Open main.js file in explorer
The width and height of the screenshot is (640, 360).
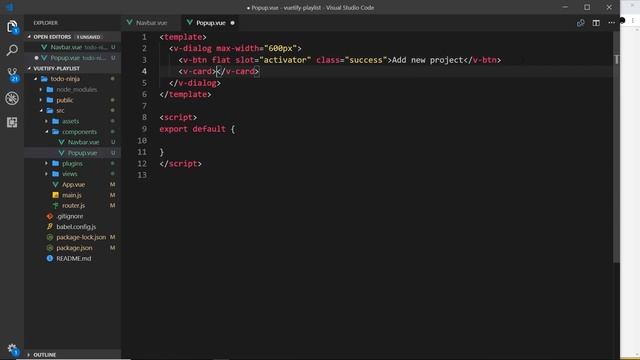(x=72, y=195)
